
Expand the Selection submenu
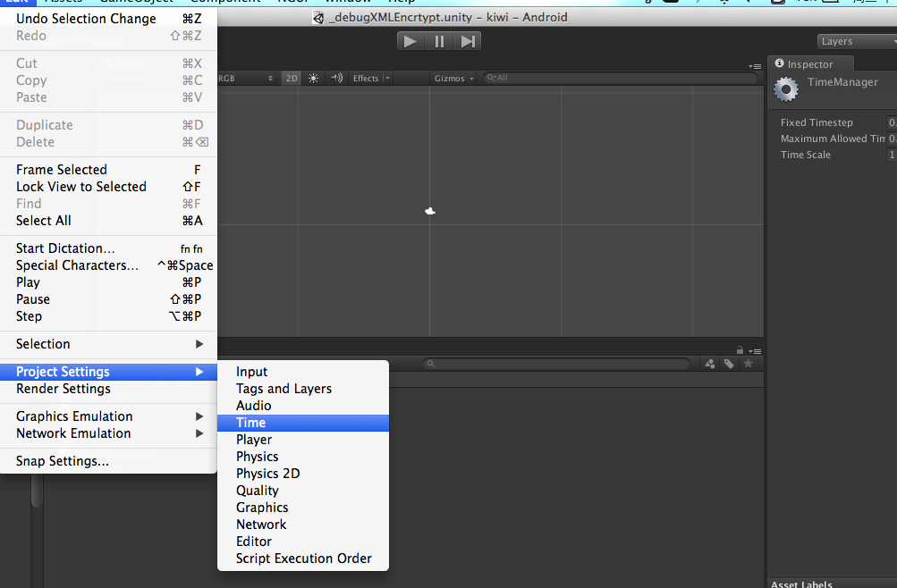(108, 344)
